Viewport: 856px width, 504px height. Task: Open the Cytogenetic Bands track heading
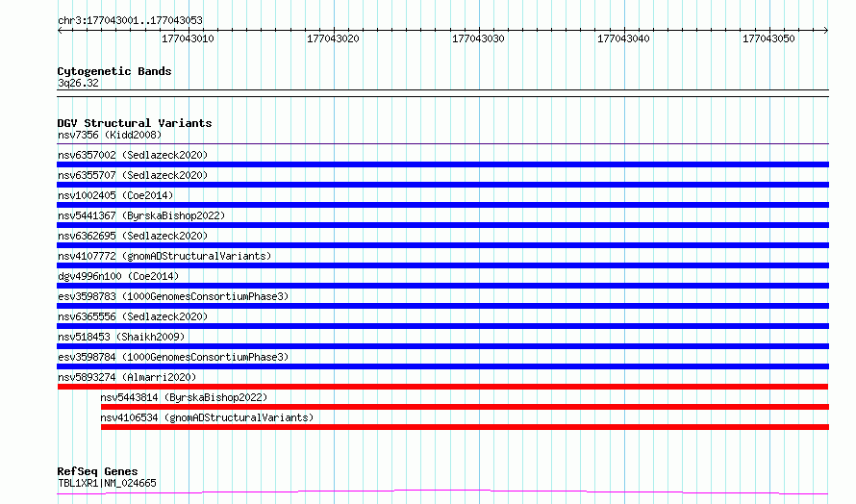click(x=114, y=71)
